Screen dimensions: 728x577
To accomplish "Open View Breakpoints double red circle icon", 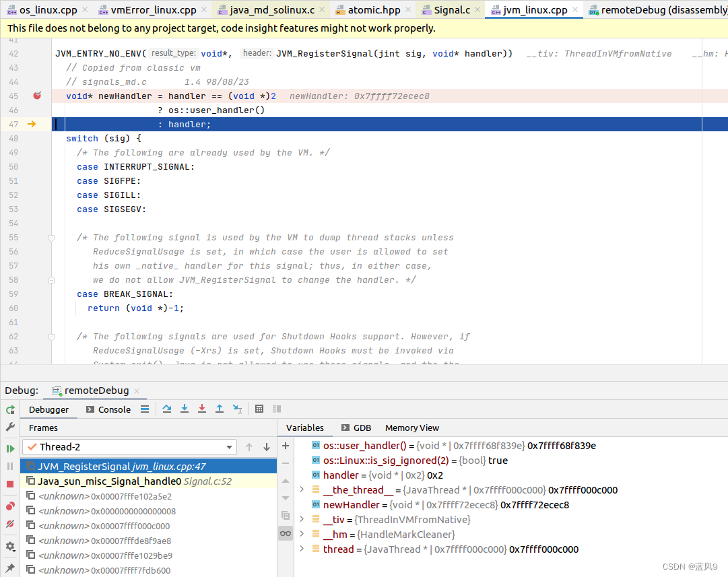I will 10,506.
